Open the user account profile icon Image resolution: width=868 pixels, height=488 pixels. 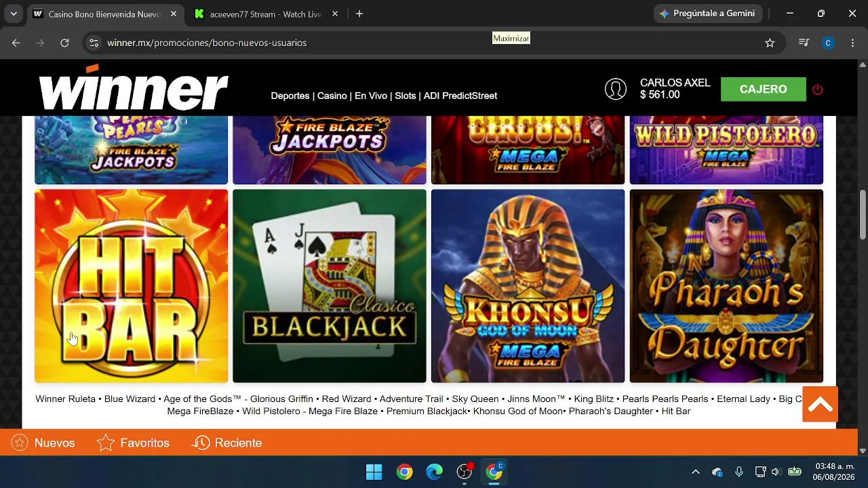[616, 89]
